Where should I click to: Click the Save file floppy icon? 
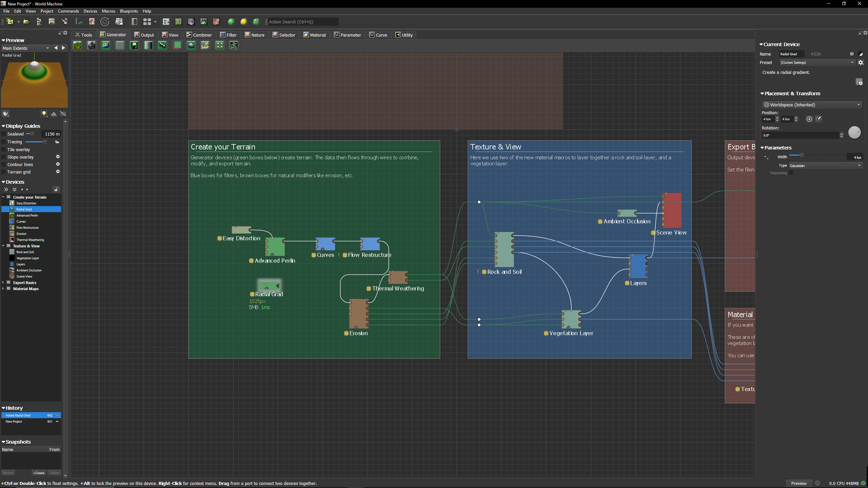coord(52,22)
